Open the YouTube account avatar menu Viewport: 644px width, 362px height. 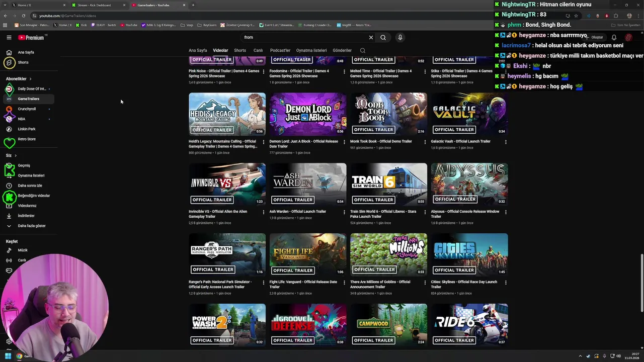click(629, 37)
